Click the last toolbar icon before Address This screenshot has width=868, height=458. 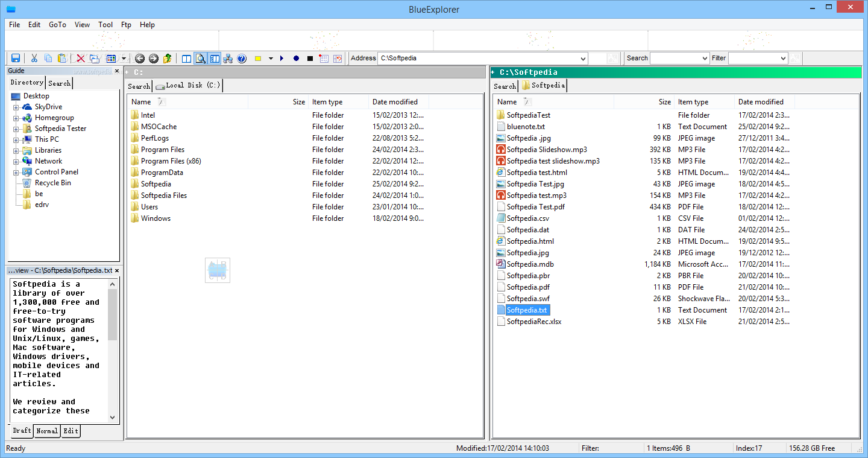coord(338,59)
